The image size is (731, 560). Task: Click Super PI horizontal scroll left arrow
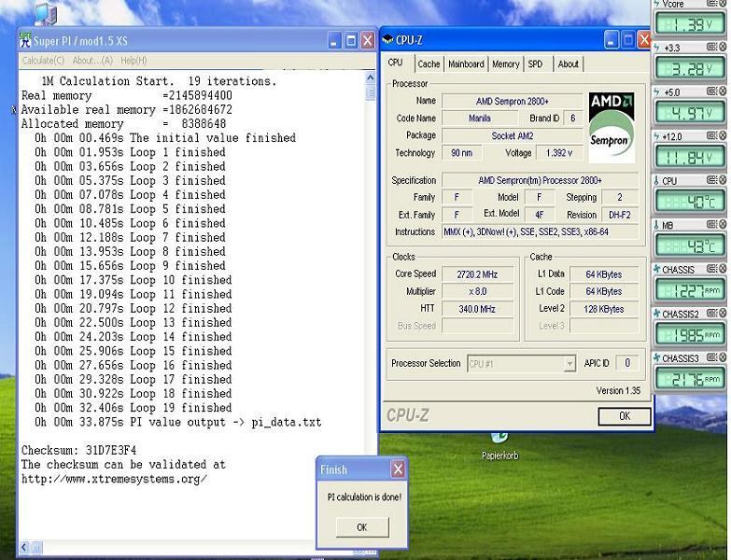24,547
